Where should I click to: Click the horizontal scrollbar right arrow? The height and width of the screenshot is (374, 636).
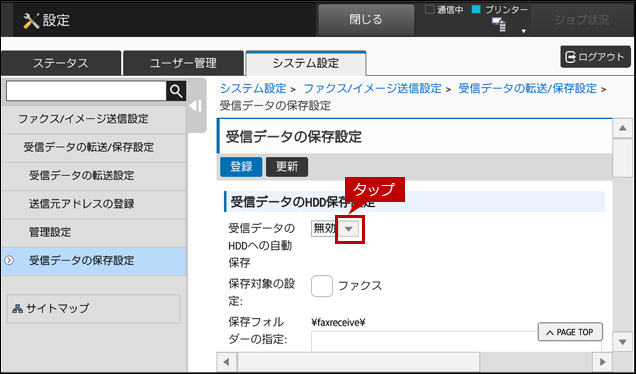click(x=602, y=362)
